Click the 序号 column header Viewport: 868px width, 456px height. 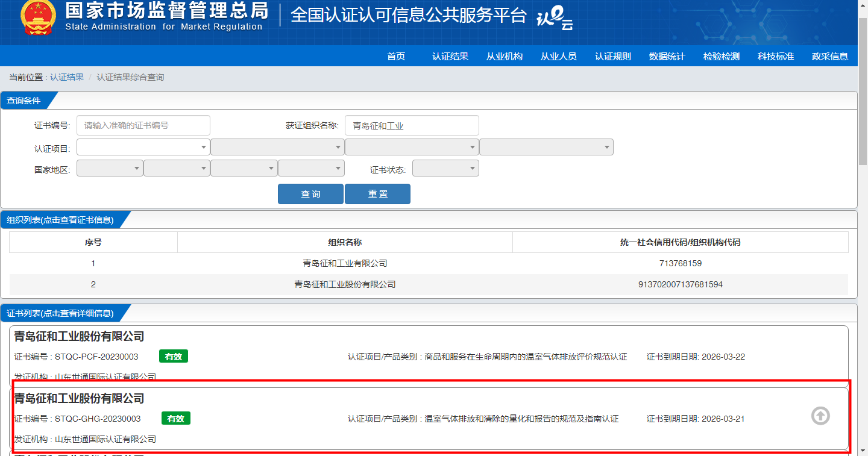[93, 242]
